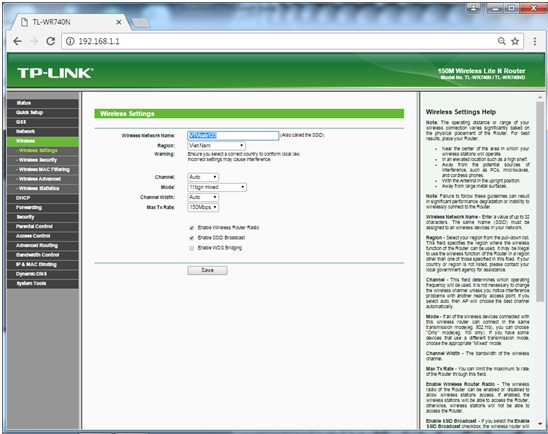
Task: Click the Wireless Network Name input field
Action: (x=233, y=136)
